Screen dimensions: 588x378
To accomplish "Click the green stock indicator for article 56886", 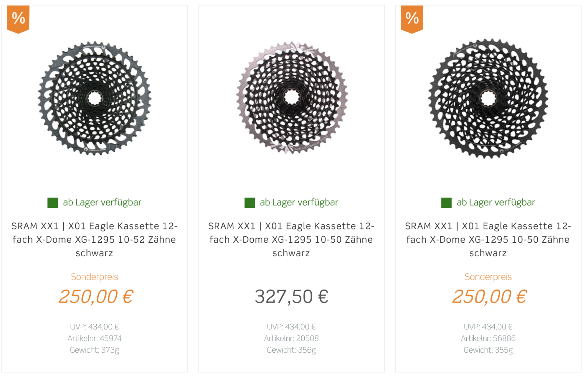I will click(x=446, y=203).
